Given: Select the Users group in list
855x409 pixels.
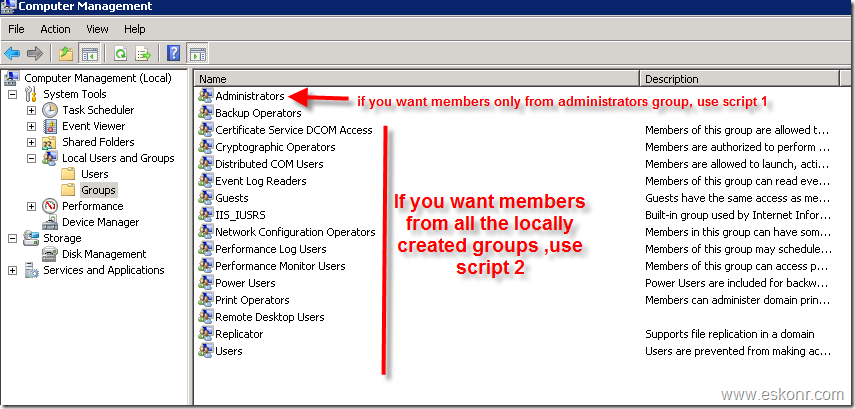Looking at the screenshot, I should pyautogui.click(x=229, y=351).
